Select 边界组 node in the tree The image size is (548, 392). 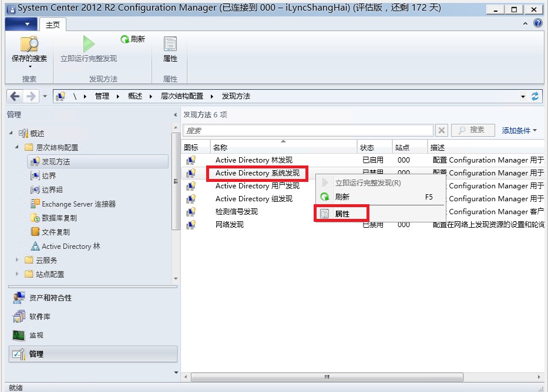tap(52, 190)
